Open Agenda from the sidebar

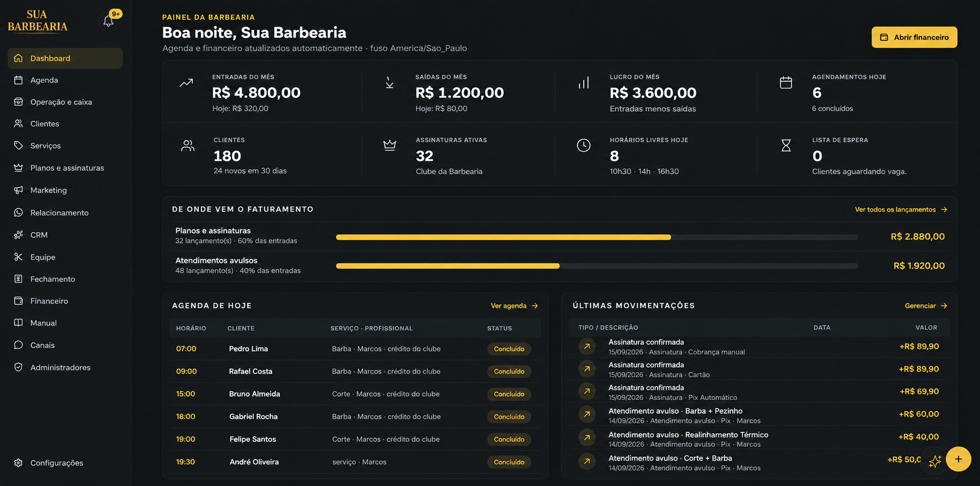click(65, 80)
